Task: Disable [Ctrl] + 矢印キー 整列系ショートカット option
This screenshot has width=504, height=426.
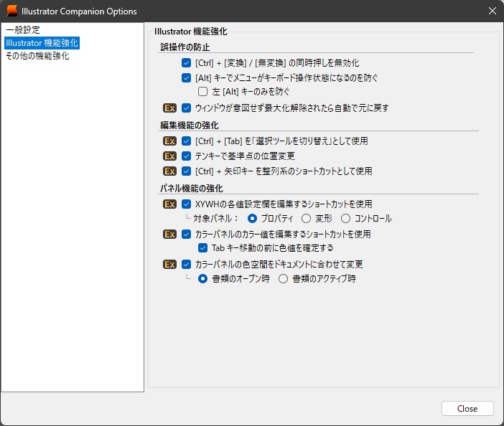Action: coord(186,171)
